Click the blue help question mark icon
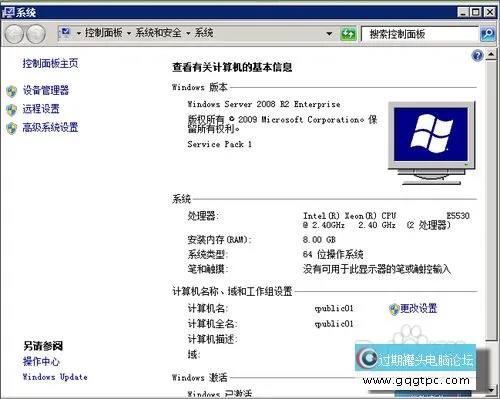Viewport: 500px width, 399px height. click(x=477, y=55)
